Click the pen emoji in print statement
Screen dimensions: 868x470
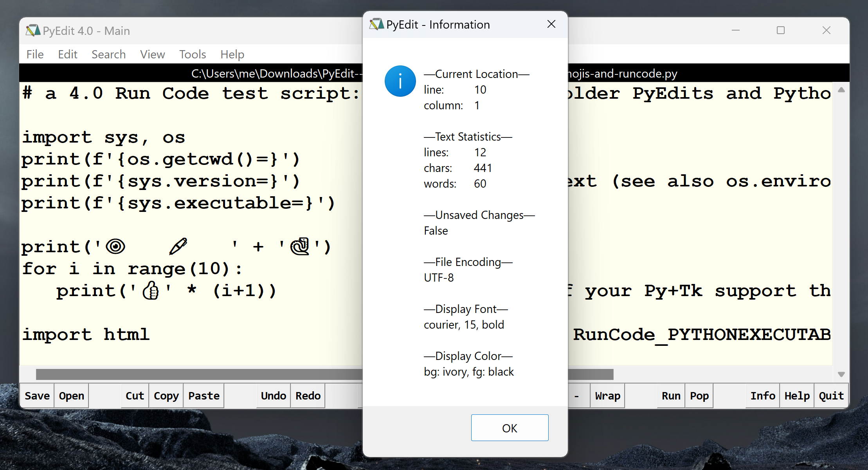[178, 246]
